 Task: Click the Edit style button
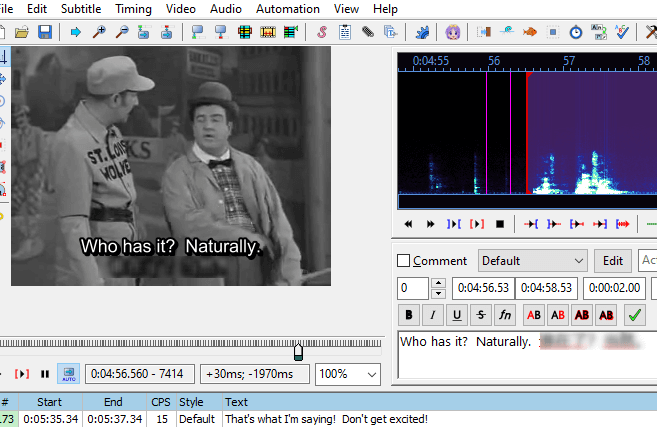(613, 261)
